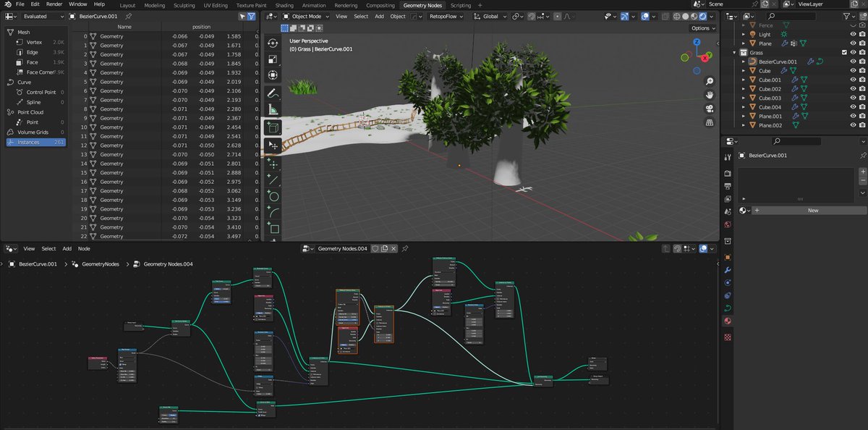The image size is (868, 430).
Task: Unlink the Geometry Nodes.004 node group
Action: 394,248
